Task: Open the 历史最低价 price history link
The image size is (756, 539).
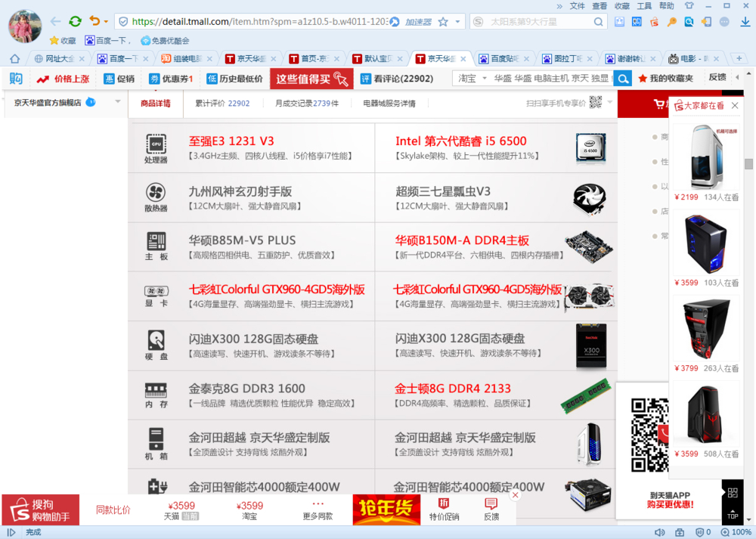Action: 235,79
